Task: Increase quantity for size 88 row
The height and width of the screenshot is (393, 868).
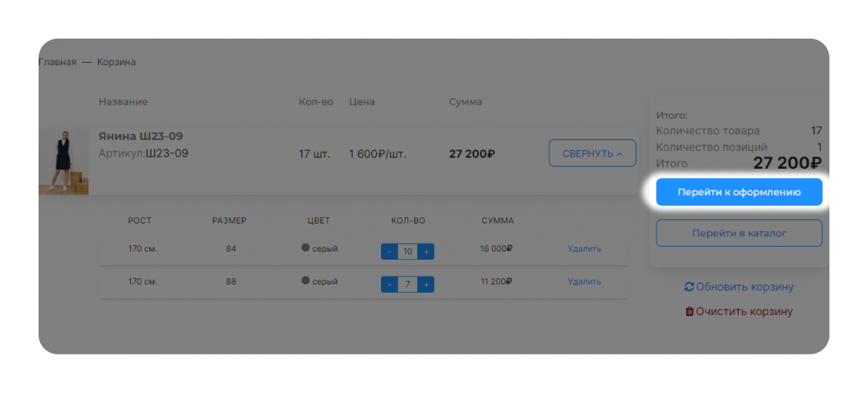Action: [x=426, y=285]
